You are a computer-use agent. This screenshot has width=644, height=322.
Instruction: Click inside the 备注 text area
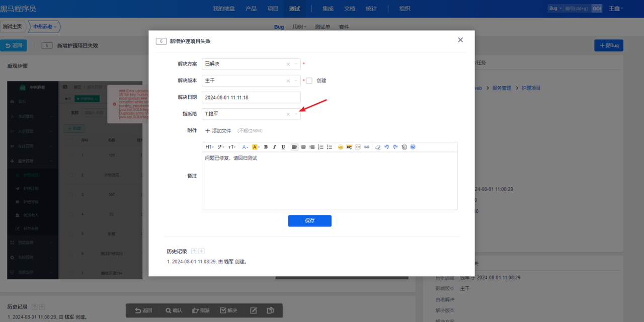click(330, 181)
